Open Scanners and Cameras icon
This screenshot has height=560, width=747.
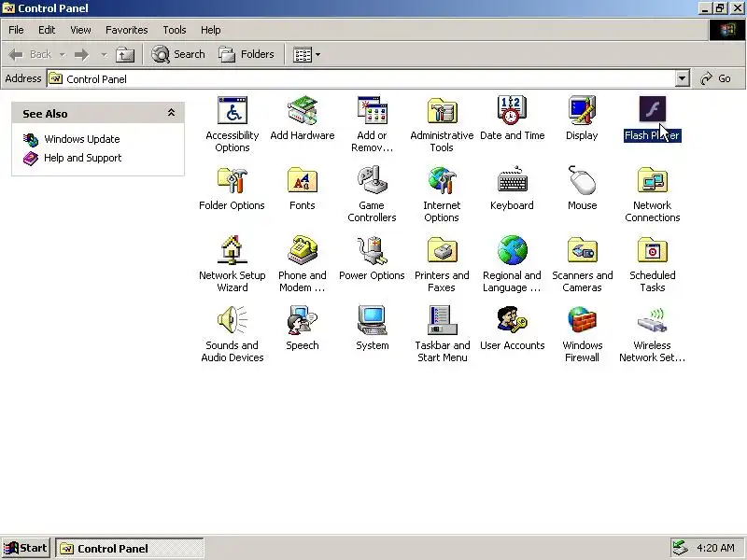coord(582,250)
